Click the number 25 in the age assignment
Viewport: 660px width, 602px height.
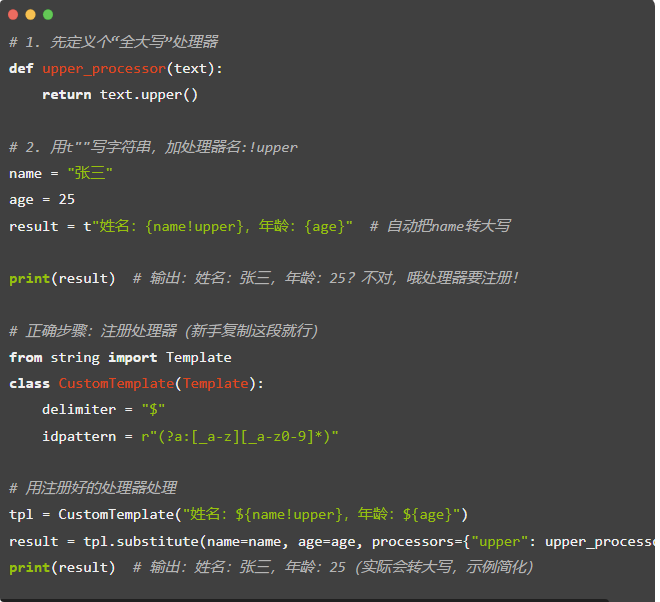pyautogui.click(x=67, y=199)
